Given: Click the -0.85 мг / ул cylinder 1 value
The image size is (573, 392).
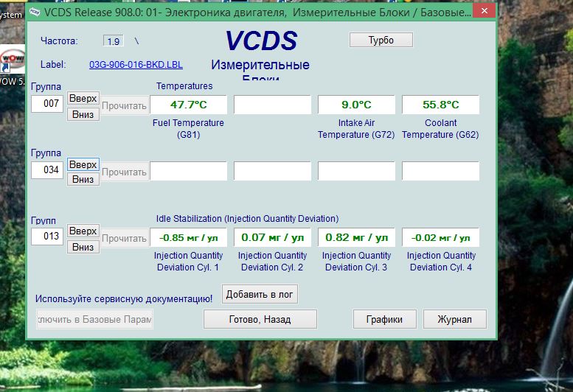Looking at the screenshot, I should point(189,237).
